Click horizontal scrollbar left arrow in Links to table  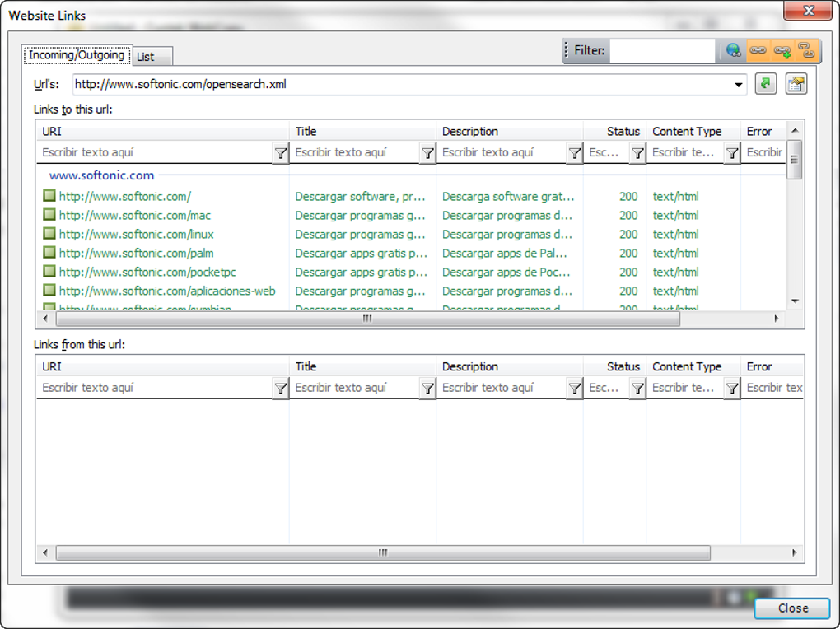click(45, 319)
